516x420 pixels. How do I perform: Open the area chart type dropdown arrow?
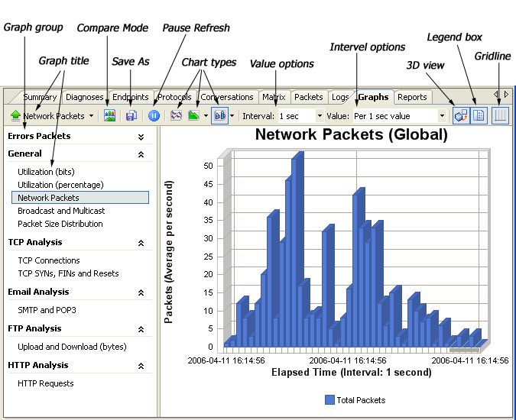206,115
